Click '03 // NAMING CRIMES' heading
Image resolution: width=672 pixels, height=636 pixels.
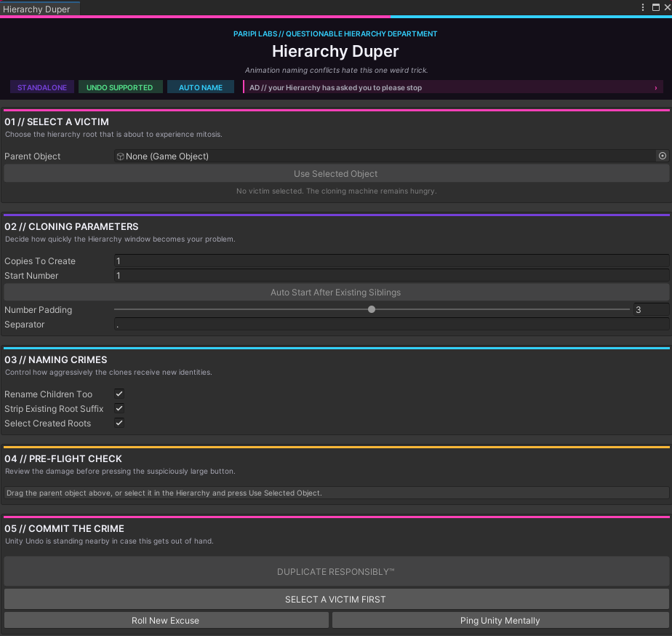pos(56,359)
